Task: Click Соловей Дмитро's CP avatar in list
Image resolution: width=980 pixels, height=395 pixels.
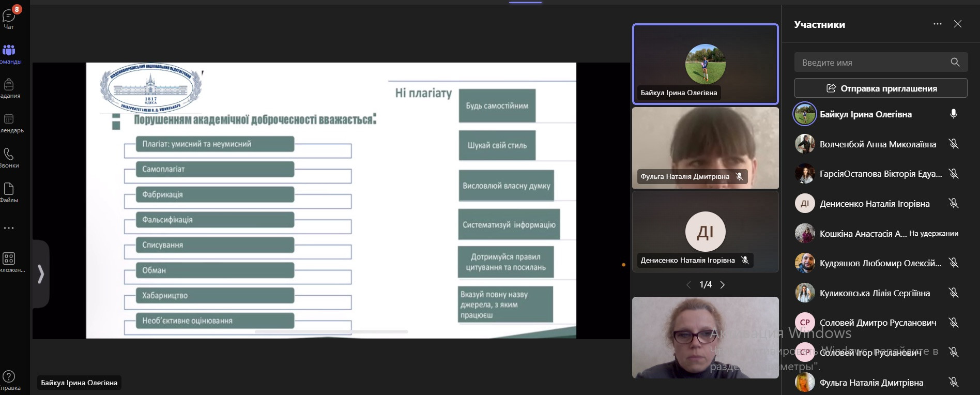Action: [805, 323]
